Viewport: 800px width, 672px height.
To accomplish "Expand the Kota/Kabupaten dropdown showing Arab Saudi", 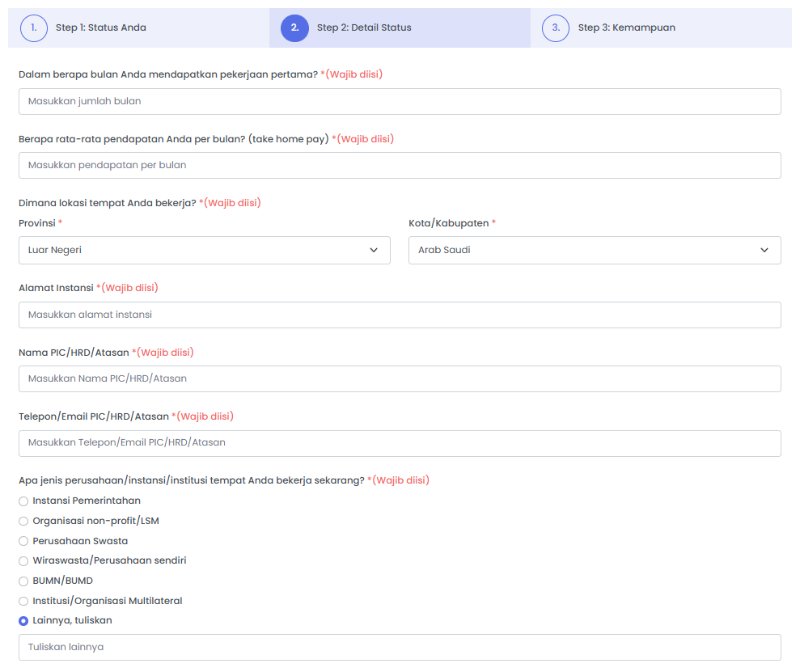I will (x=595, y=250).
